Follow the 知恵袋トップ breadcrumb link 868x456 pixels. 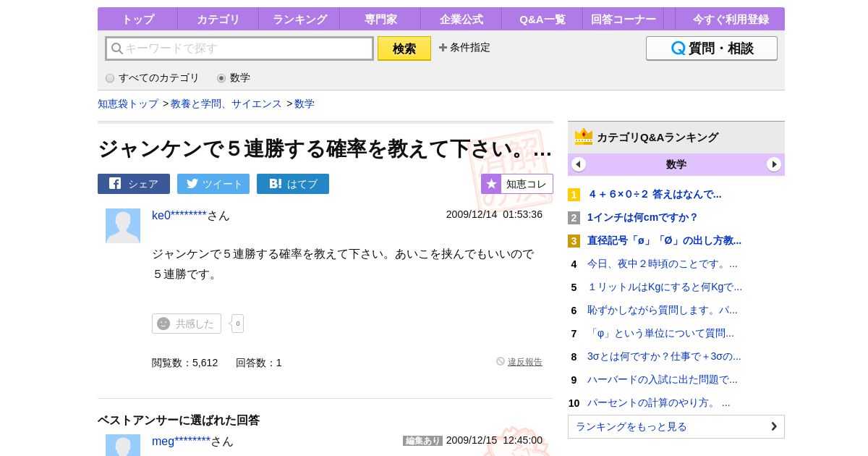point(128,104)
